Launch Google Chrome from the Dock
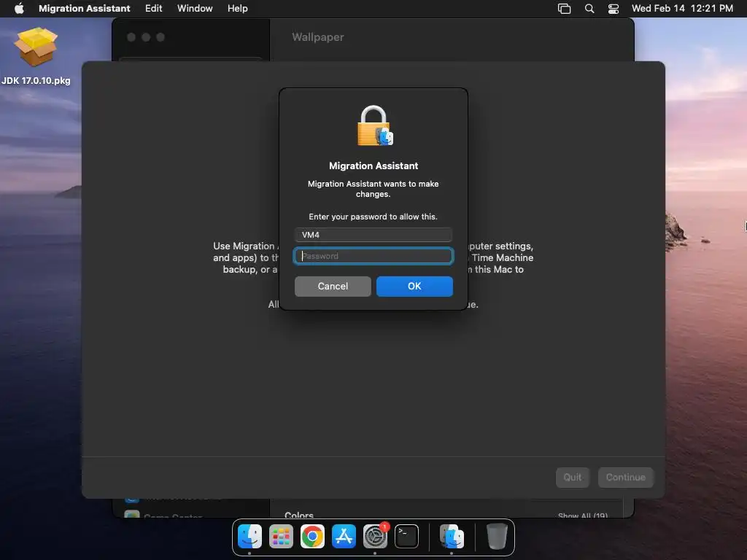747x560 pixels. pos(312,536)
